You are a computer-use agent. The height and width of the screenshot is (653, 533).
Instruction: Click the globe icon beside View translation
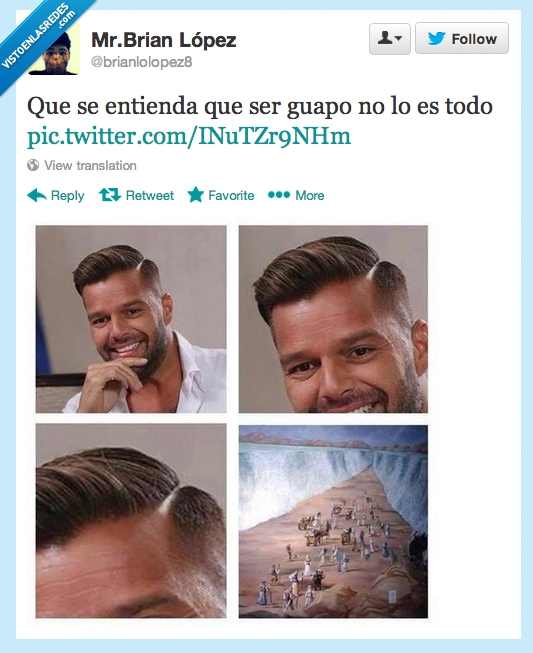point(33,165)
